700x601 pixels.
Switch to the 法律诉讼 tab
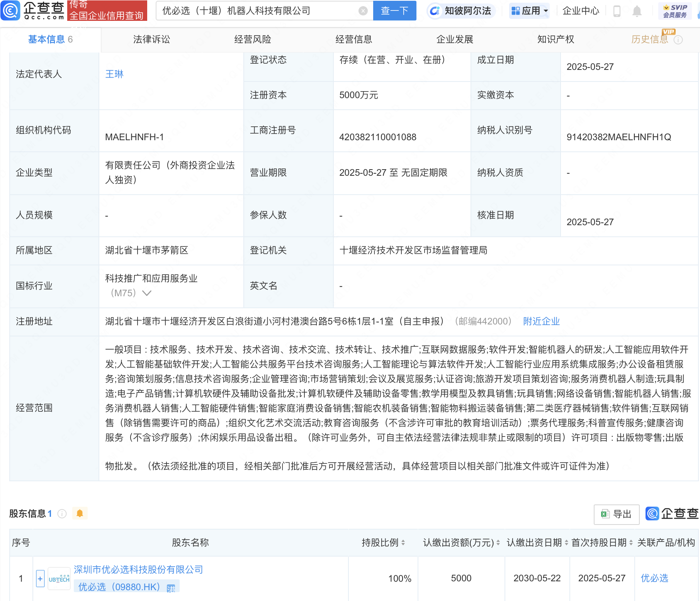pos(151,39)
